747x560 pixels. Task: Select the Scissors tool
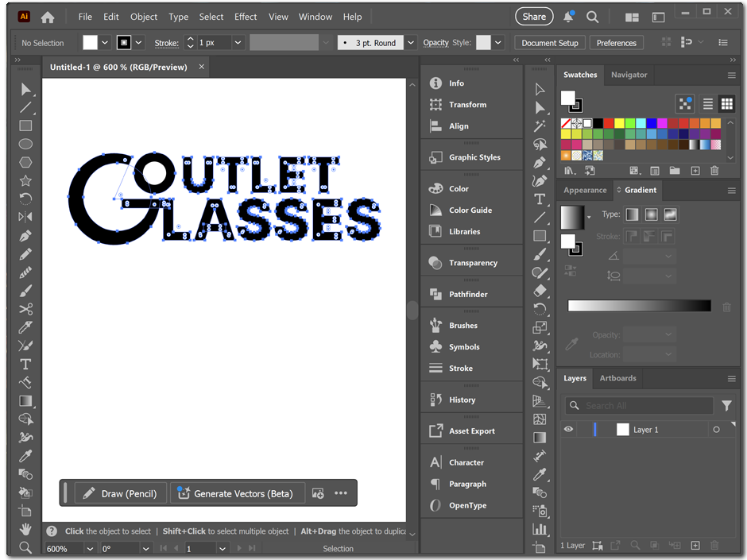pyautogui.click(x=25, y=309)
